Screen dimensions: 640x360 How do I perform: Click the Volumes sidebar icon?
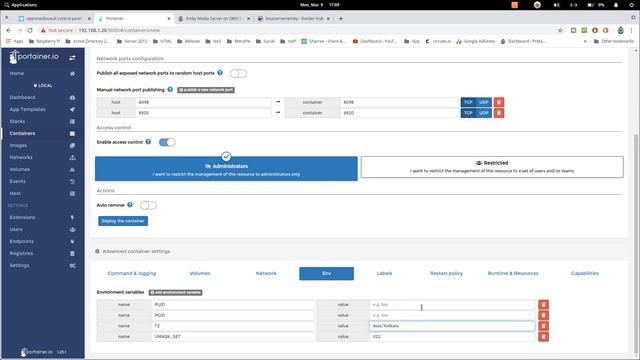(x=72, y=169)
